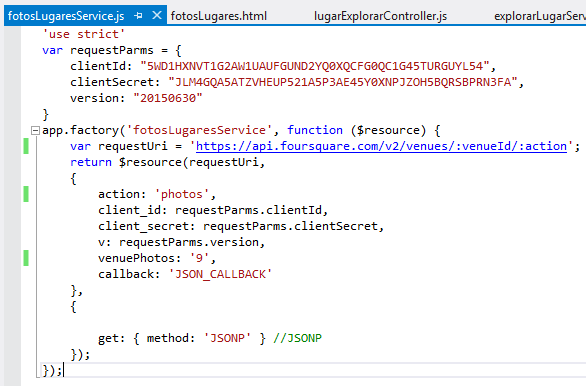This screenshot has height=386, width=586.
Task: Click the green change marker beside requestUri line
Action: click(x=26, y=146)
